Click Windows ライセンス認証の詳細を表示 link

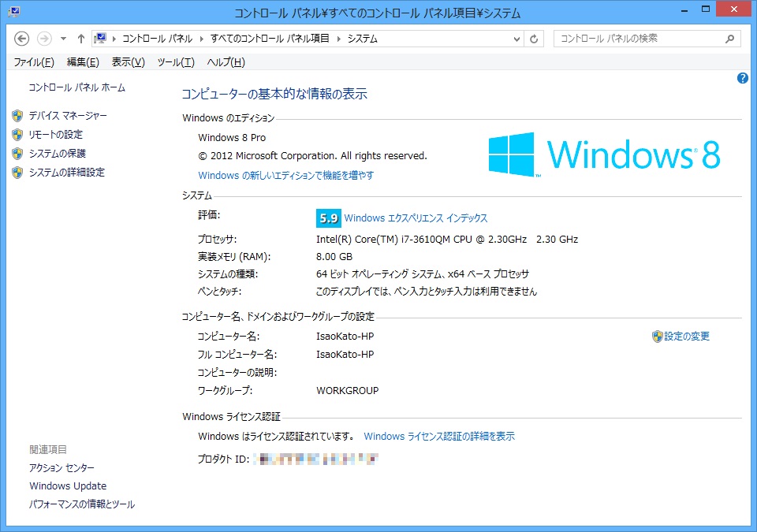point(439,437)
